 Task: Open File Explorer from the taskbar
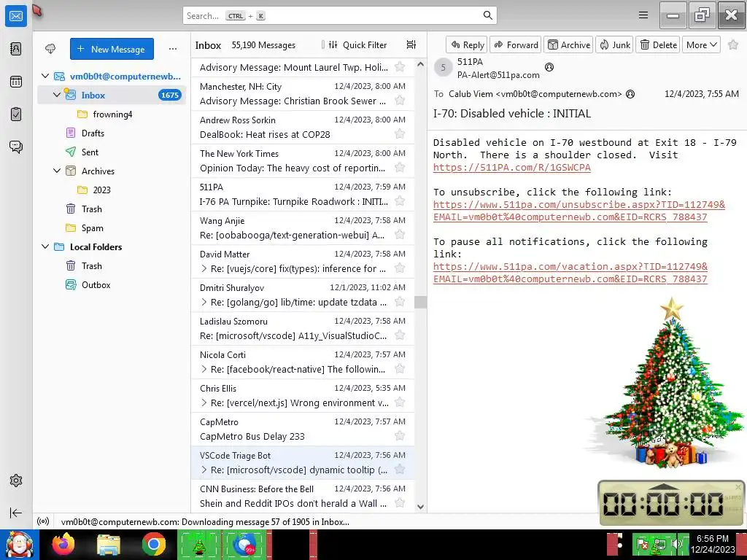tap(109, 544)
